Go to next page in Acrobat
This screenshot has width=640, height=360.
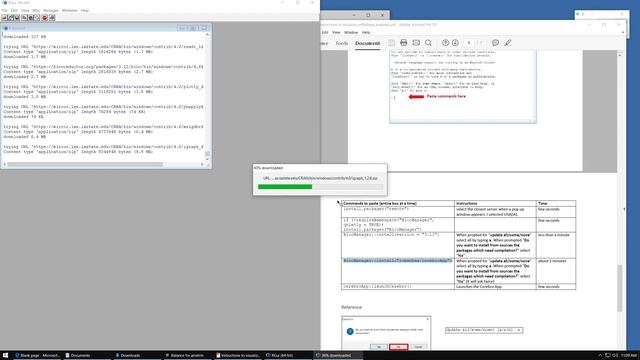pos(455,42)
